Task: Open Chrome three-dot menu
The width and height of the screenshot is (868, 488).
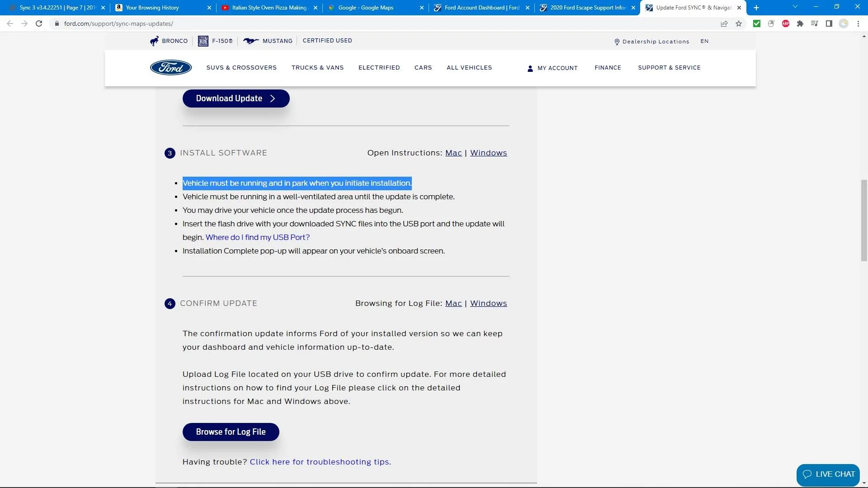Action: pos(858,23)
